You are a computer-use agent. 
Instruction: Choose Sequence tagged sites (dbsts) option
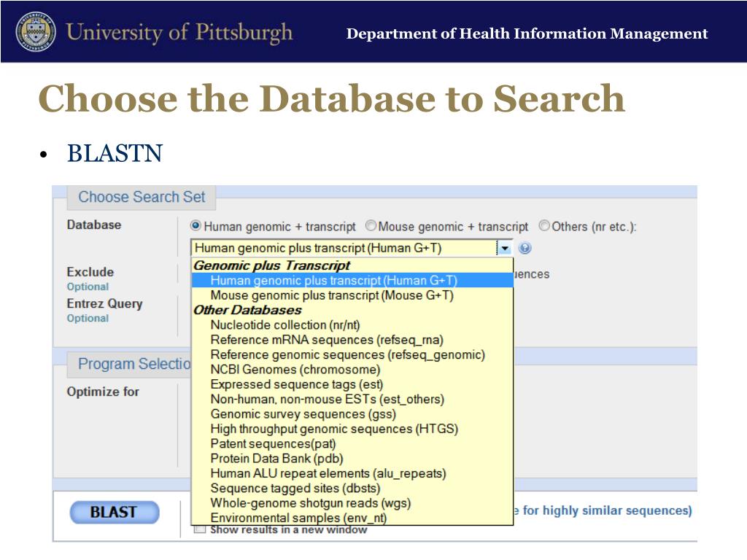click(x=352, y=488)
